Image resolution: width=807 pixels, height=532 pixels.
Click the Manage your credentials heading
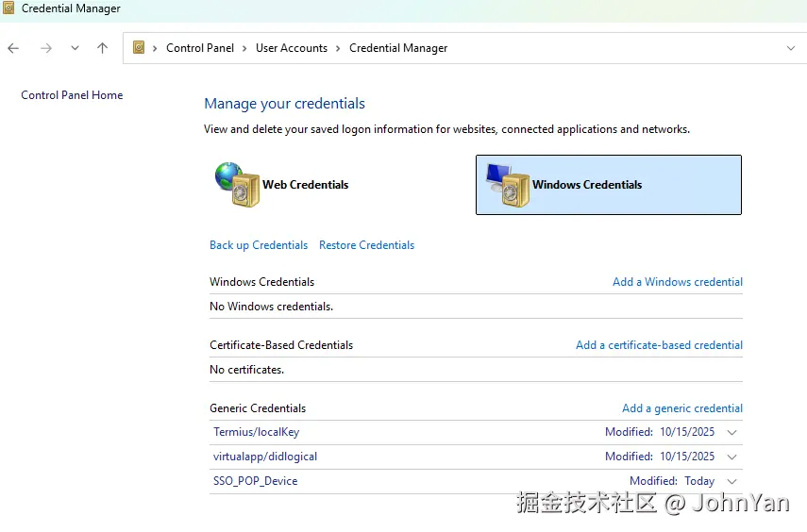pos(285,104)
